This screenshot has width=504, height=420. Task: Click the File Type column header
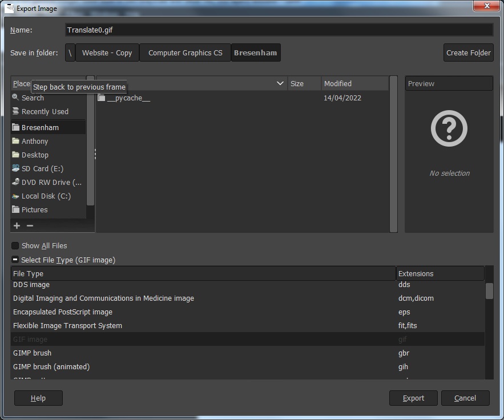click(x=203, y=273)
